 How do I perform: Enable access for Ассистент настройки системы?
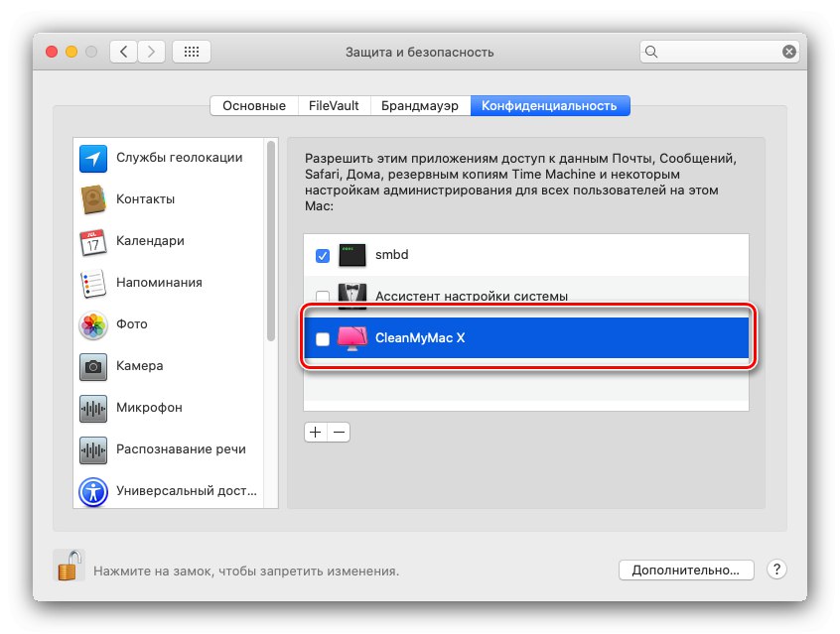322,296
